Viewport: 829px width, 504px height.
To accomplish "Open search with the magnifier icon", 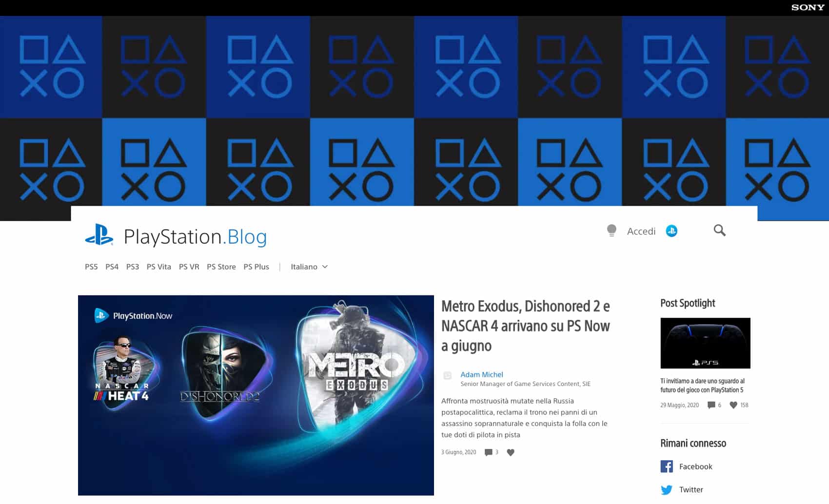I will (719, 230).
